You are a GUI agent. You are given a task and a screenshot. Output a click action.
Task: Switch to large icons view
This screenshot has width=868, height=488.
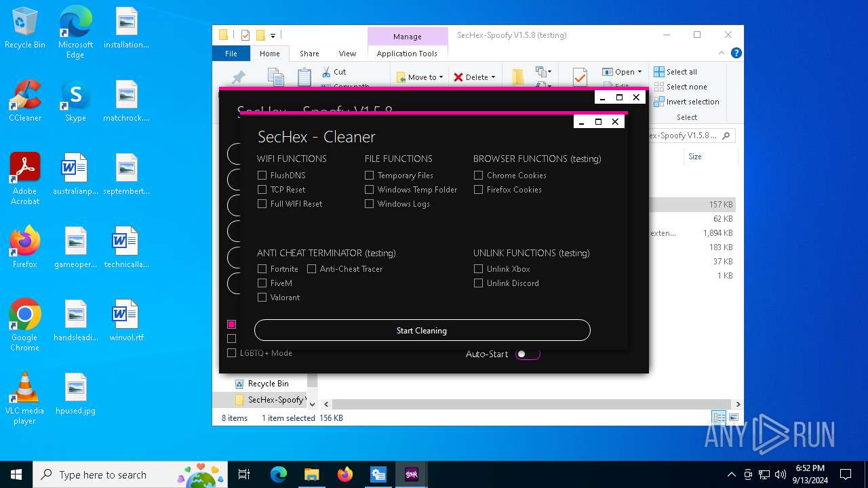tap(733, 418)
